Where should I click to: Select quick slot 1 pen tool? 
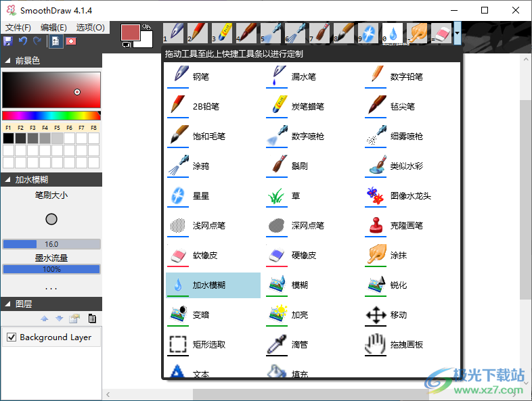pos(174,33)
